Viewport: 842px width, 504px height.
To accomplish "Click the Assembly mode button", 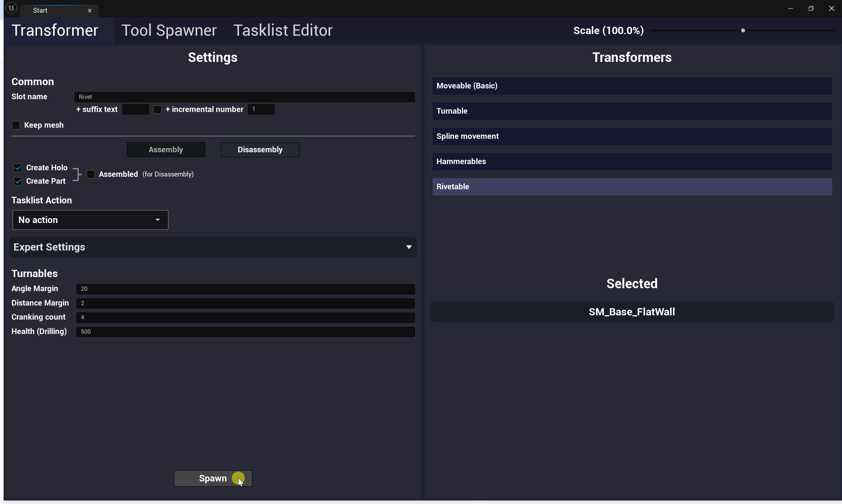I will tap(166, 150).
